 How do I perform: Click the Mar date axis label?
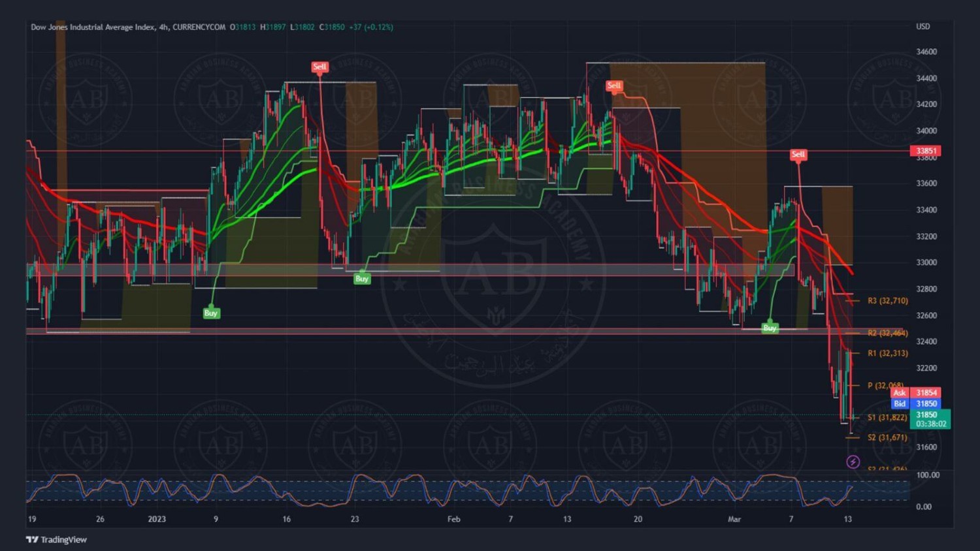734,519
